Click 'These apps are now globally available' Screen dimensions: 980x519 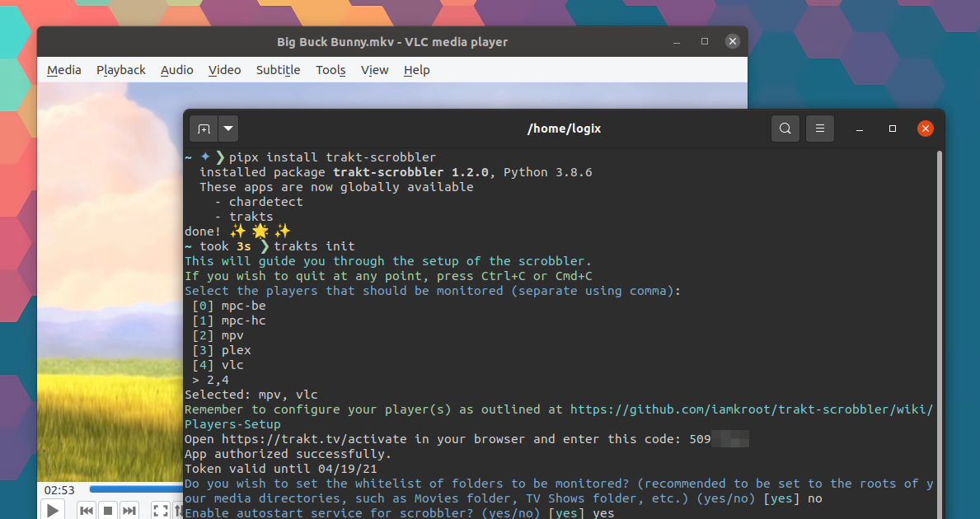pyautogui.click(x=336, y=187)
